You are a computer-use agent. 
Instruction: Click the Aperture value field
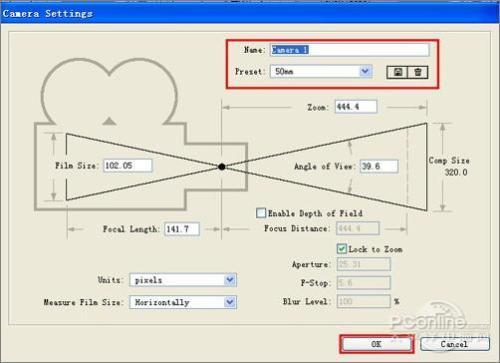pyautogui.click(x=364, y=264)
